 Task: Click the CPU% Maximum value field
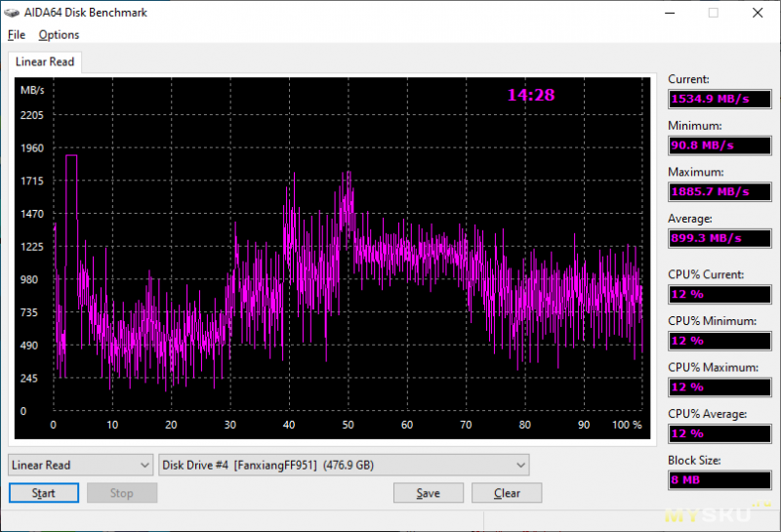pyautogui.click(x=719, y=388)
